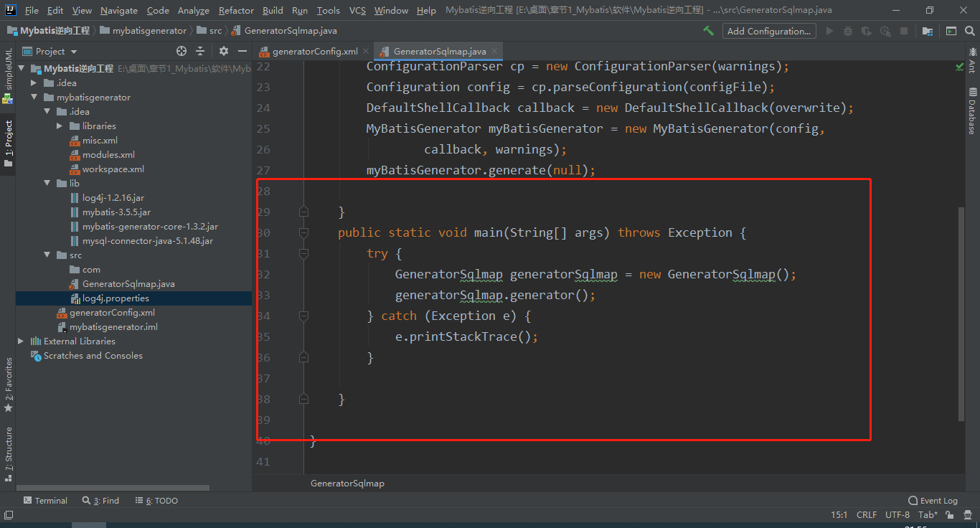Collapse the src folder
The height and width of the screenshot is (528, 980).
[x=47, y=255]
